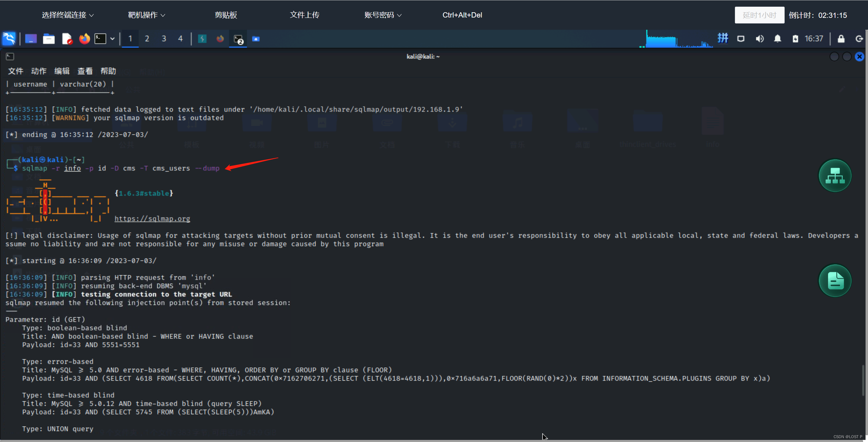This screenshot has width=868, height=442.
Task: Switch to workspace 4
Action: tap(180, 39)
